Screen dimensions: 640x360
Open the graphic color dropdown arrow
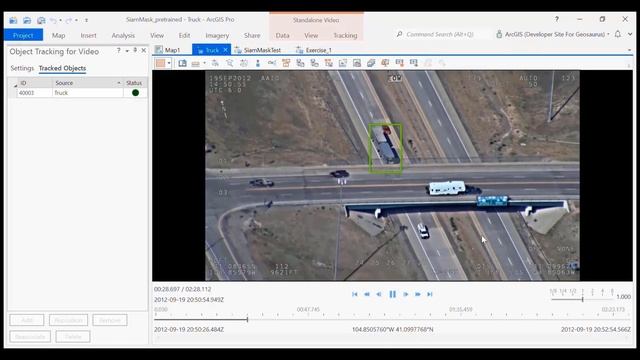(169, 63)
